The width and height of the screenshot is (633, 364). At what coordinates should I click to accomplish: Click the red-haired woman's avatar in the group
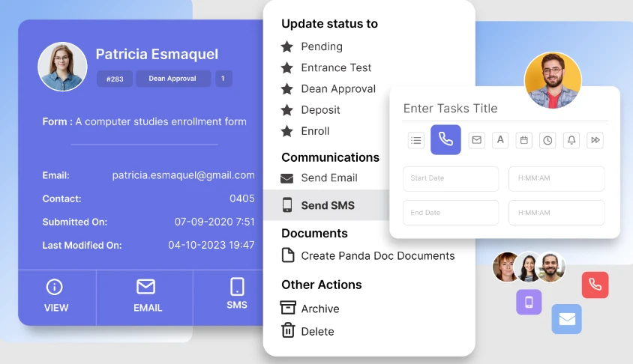point(505,267)
